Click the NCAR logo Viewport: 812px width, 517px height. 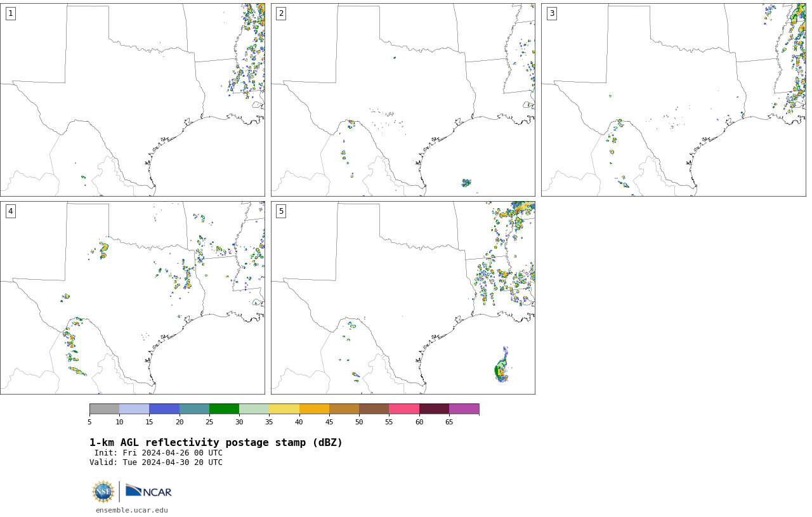[148, 492]
